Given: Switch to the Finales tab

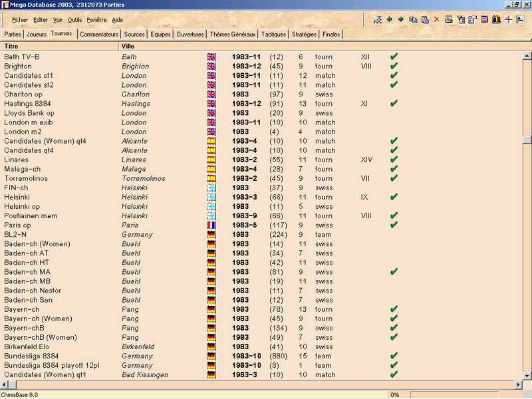Looking at the screenshot, I should [x=331, y=35].
